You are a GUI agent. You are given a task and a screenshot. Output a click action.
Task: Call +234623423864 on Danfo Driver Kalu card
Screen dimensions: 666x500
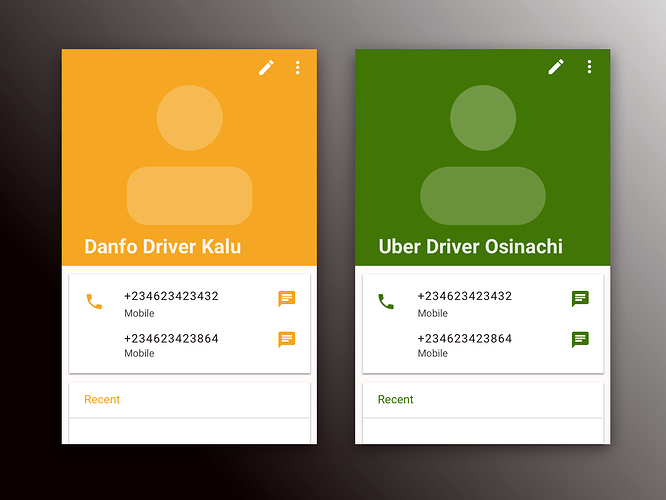coord(171,338)
